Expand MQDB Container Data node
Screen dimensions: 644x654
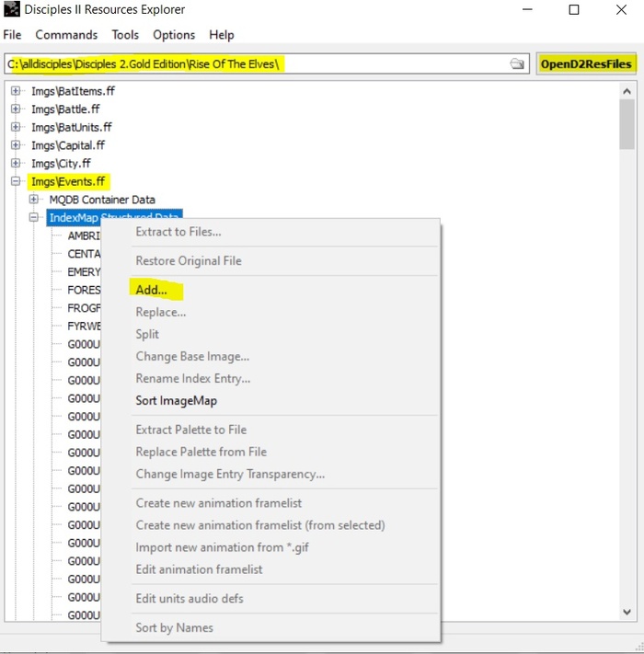(x=34, y=200)
